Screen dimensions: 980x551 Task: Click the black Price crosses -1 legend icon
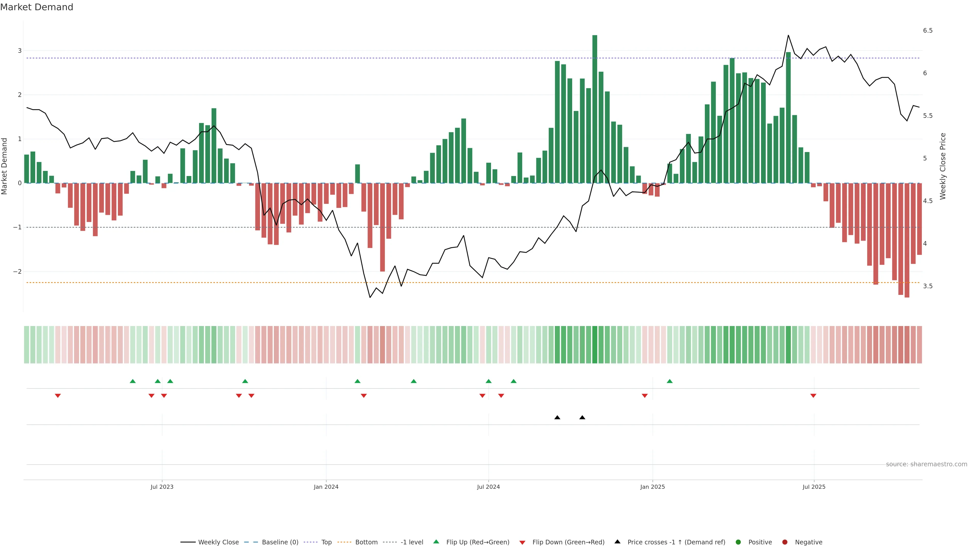(617, 542)
